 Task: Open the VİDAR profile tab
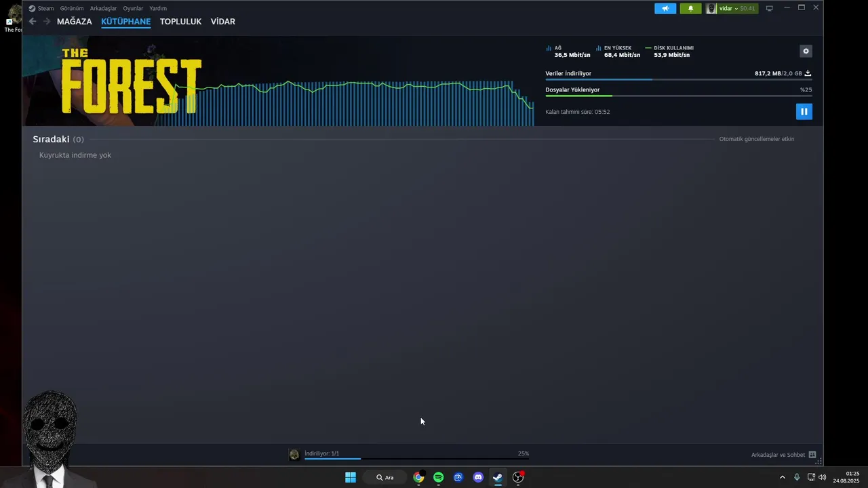click(223, 22)
